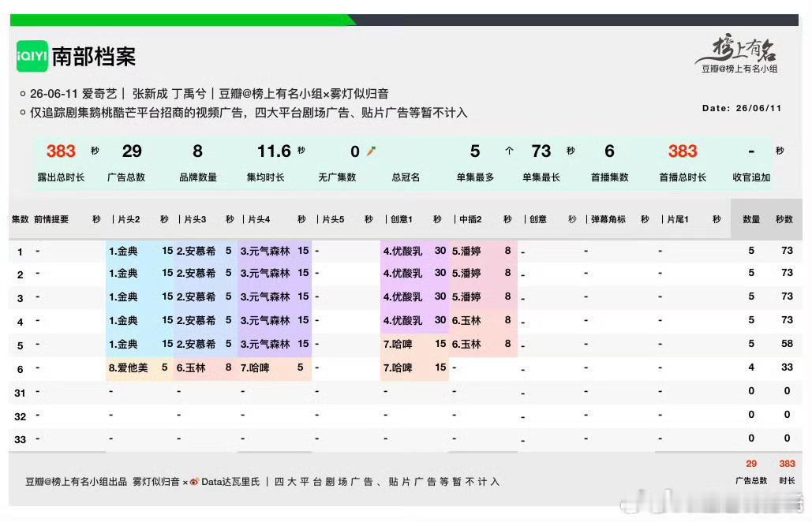The width and height of the screenshot is (812, 522).
Task: Click the footer text 四大平台剧场广告
Action: click(x=324, y=482)
